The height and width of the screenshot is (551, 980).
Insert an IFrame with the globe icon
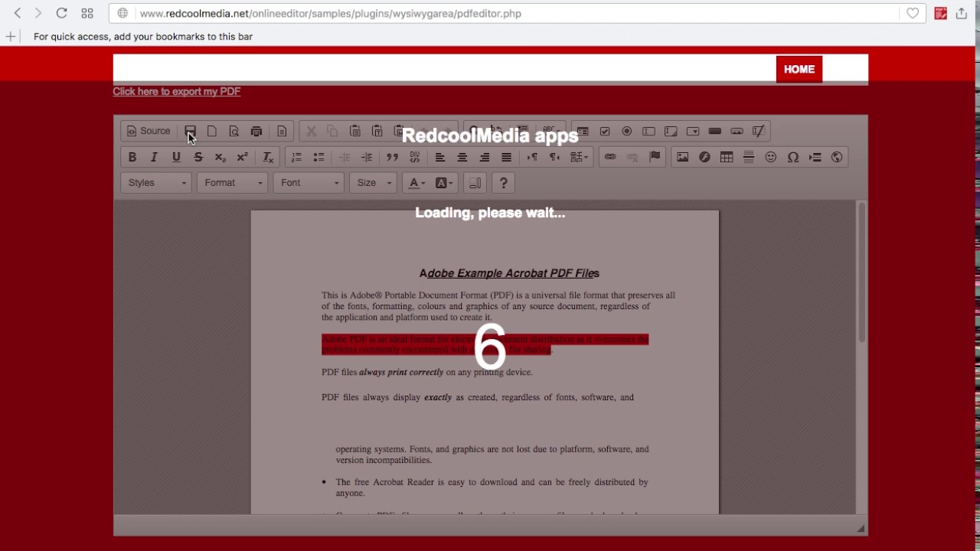837,157
